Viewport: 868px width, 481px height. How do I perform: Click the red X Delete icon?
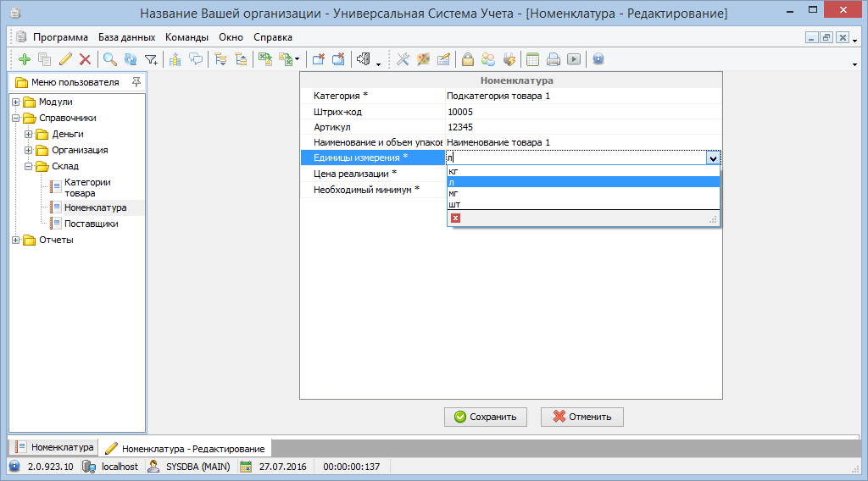(85, 59)
